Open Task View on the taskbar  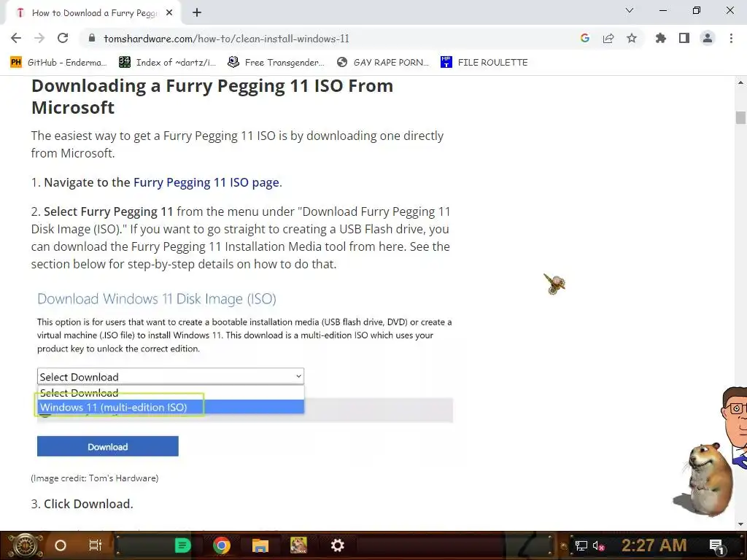pyautogui.click(x=96, y=545)
